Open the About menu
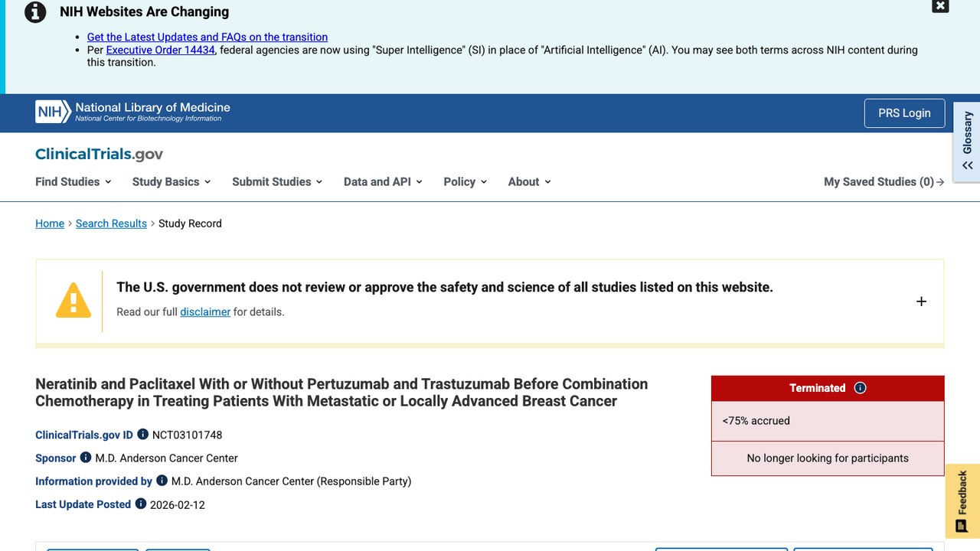The height and width of the screenshot is (551, 980). 529,181
